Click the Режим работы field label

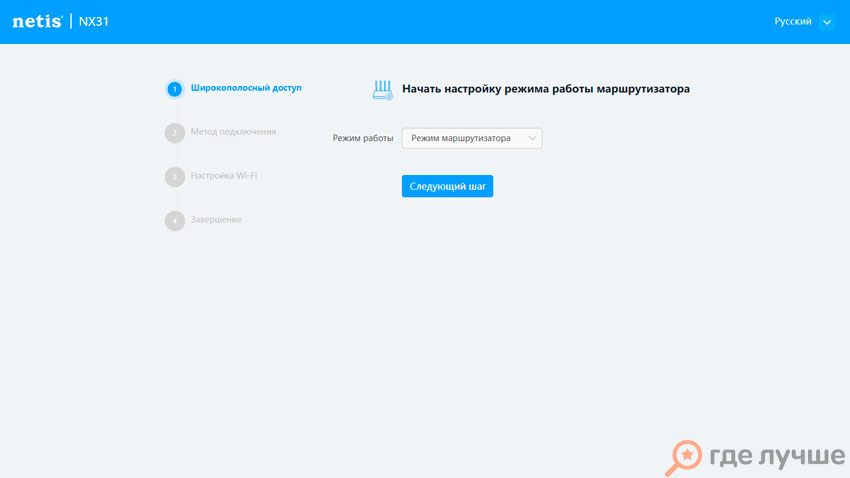(x=363, y=138)
